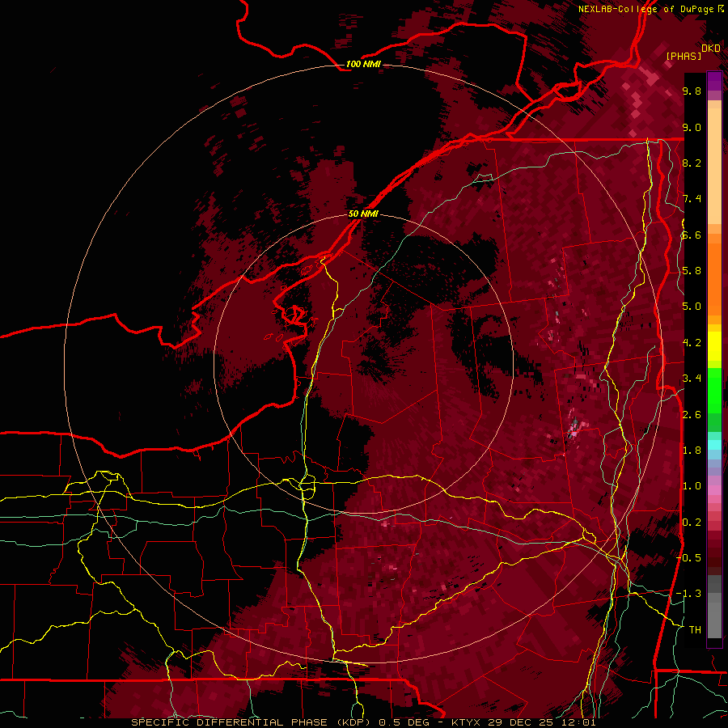This screenshot has width=728, height=728.
Task: Click the 5.0 value on the scale
Action: (692, 307)
